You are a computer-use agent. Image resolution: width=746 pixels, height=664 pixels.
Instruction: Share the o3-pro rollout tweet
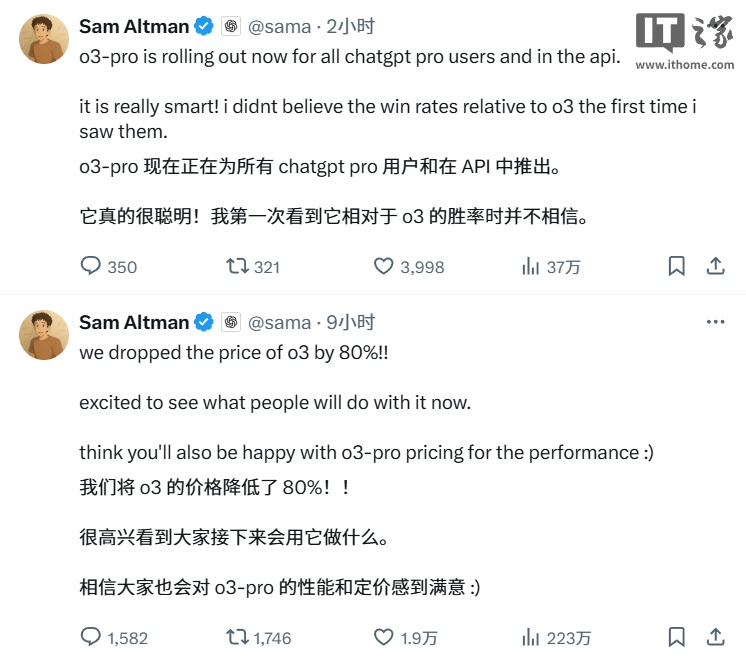click(x=716, y=266)
